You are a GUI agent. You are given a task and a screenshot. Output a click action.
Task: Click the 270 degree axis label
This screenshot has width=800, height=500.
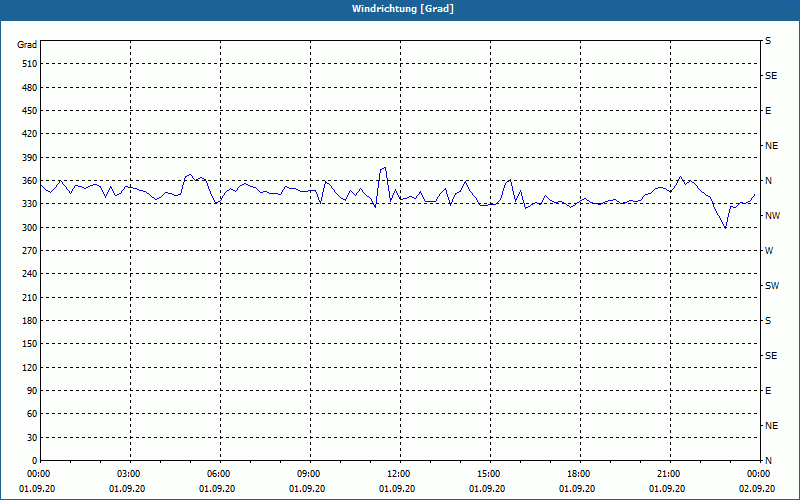point(30,251)
